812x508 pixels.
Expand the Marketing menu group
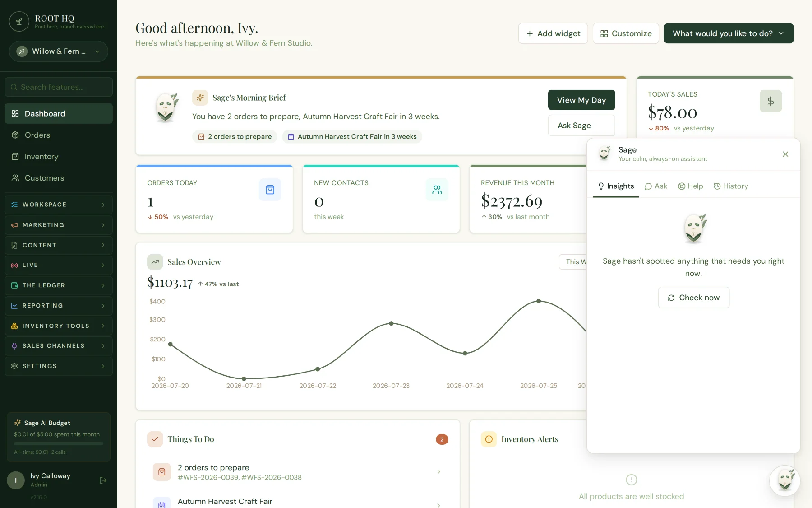pyautogui.click(x=59, y=225)
